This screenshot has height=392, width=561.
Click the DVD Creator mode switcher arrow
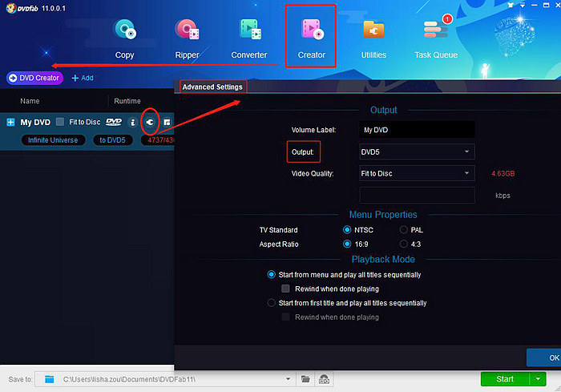[x=13, y=78]
